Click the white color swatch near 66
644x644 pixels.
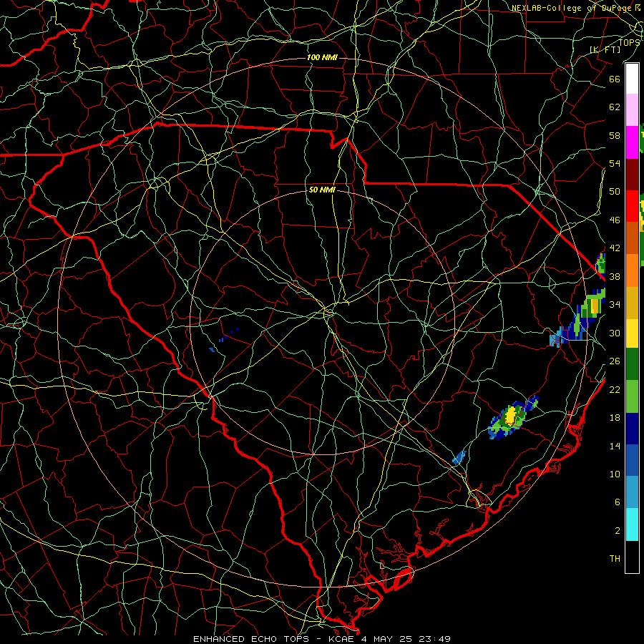632,79
